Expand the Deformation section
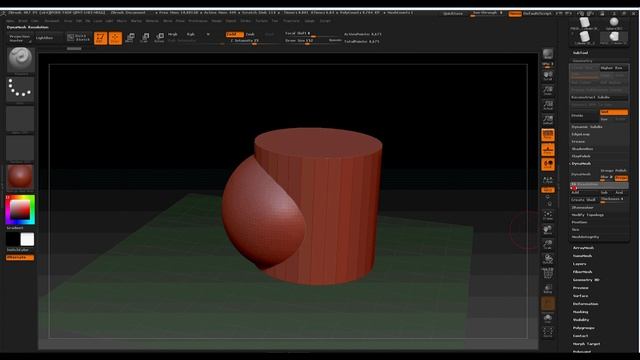 click(x=585, y=304)
